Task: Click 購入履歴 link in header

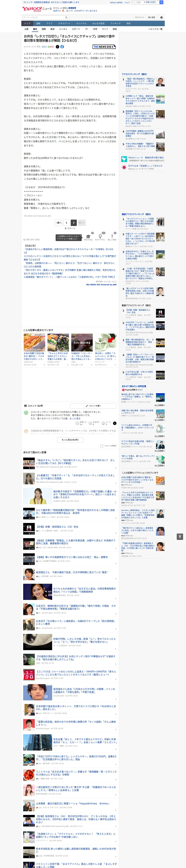Action: pos(152,18)
